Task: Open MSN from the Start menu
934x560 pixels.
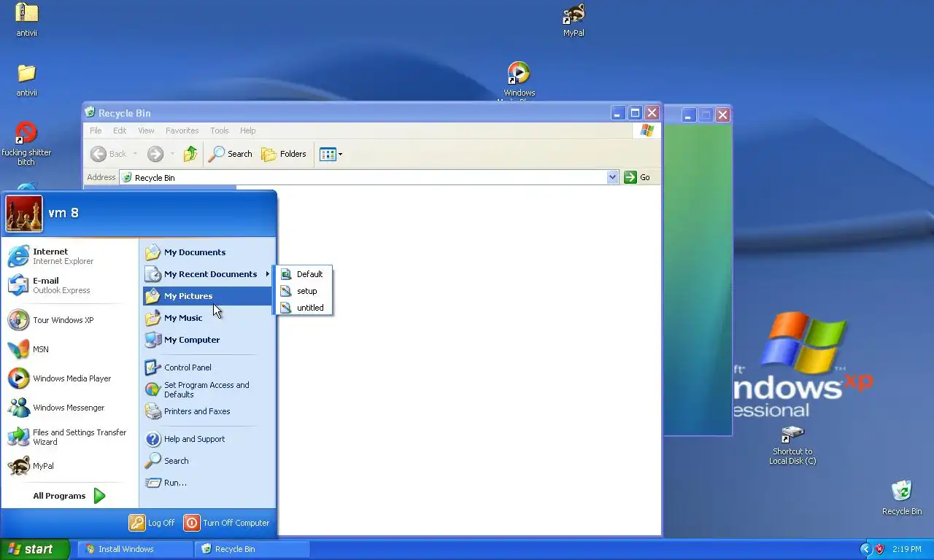Action: pyautogui.click(x=69, y=349)
